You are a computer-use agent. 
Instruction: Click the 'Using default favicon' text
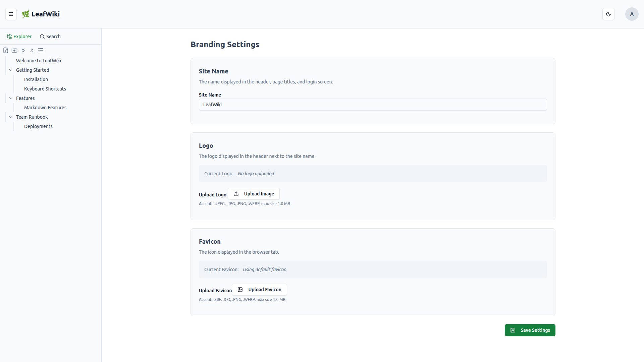coord(265,269)
